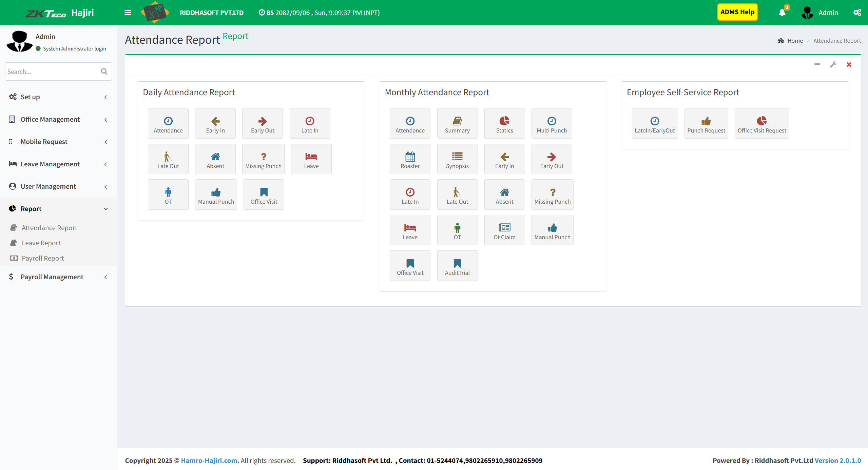Open the Monthly Roaster calendar report

(x=410, y=160)
